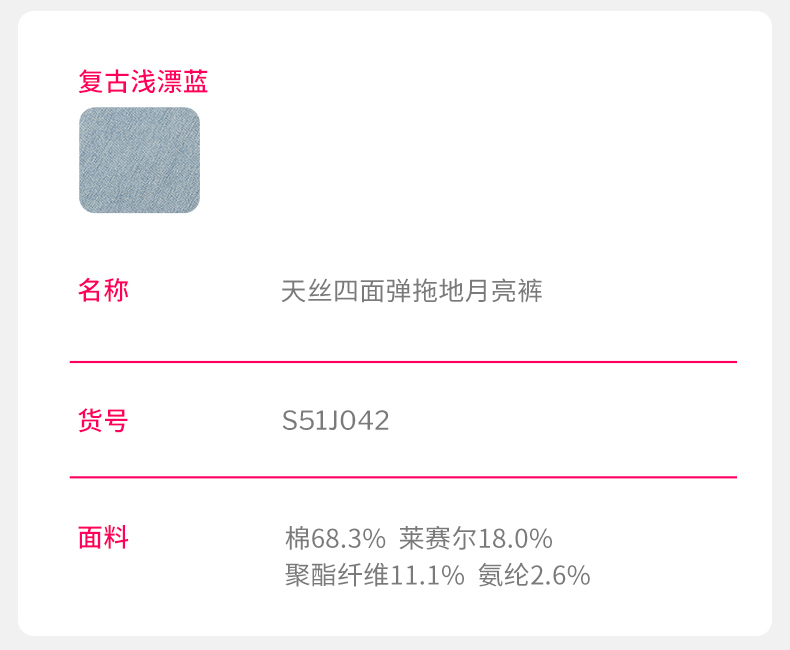Click the 货号 field label
This screenshot has height=650, width=790.
tap(103, 421)
